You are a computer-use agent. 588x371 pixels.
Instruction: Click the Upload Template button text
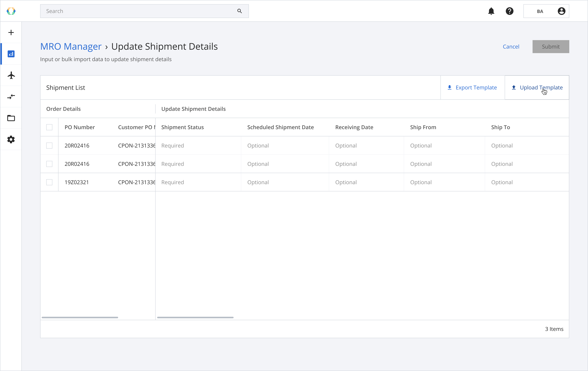[x=541, y=87]
